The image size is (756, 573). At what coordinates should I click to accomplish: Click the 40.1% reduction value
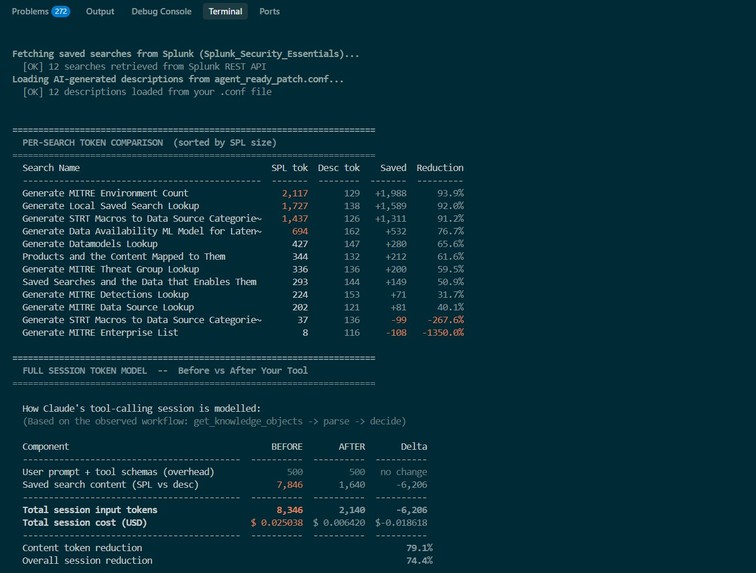tap(450, 307)
